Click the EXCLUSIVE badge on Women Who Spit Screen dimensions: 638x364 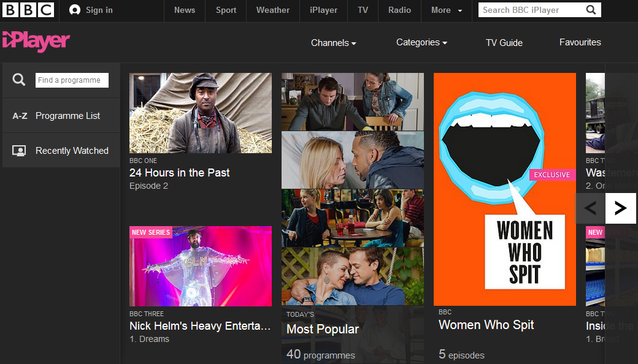click(x=552, y=175)
